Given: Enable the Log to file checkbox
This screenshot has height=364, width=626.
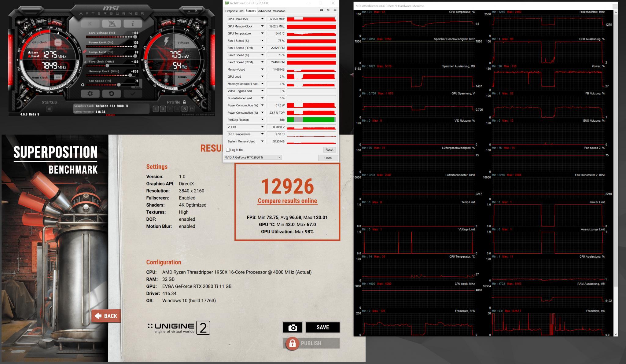Looking at the screenshot, I should pyautogui.click(x=228, y=150).
